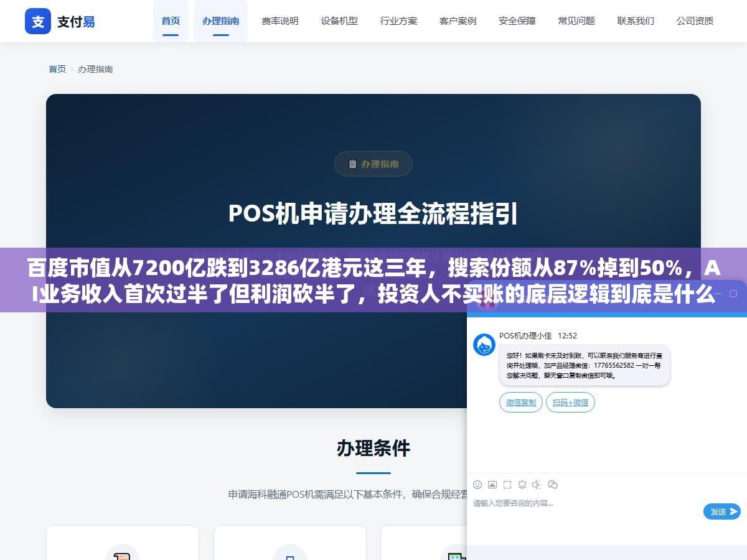Click the 办理指南 breadcrumb text
The image size is (747, 560).
tap(95, 69)
